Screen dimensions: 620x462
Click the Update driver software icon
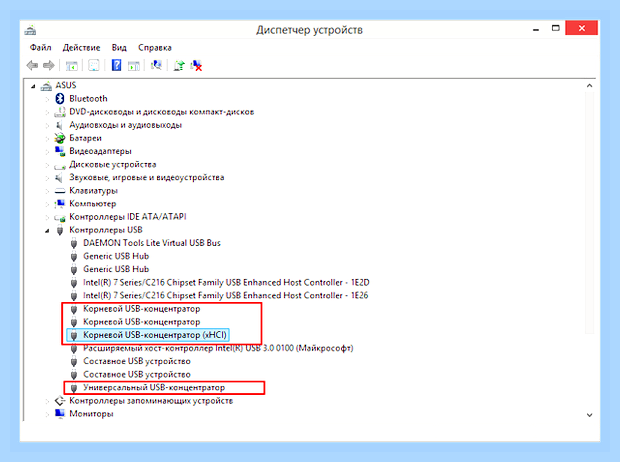179,65
